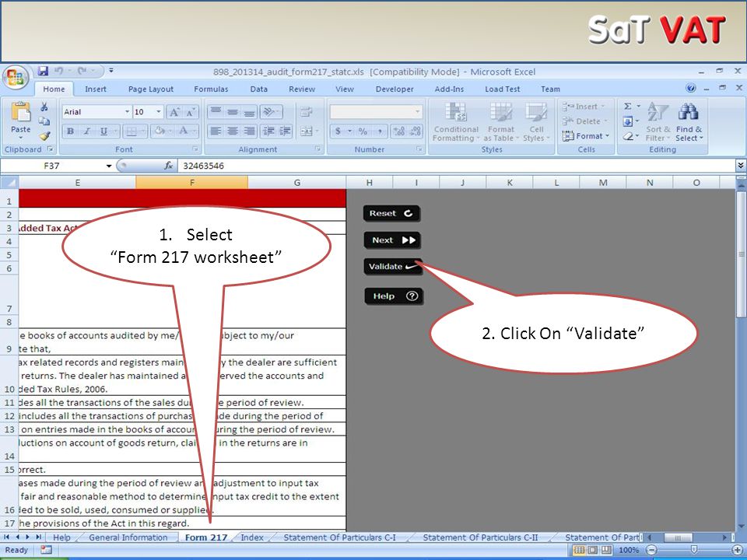Click the Save icon in quick access toolbar

click(43, 71)
